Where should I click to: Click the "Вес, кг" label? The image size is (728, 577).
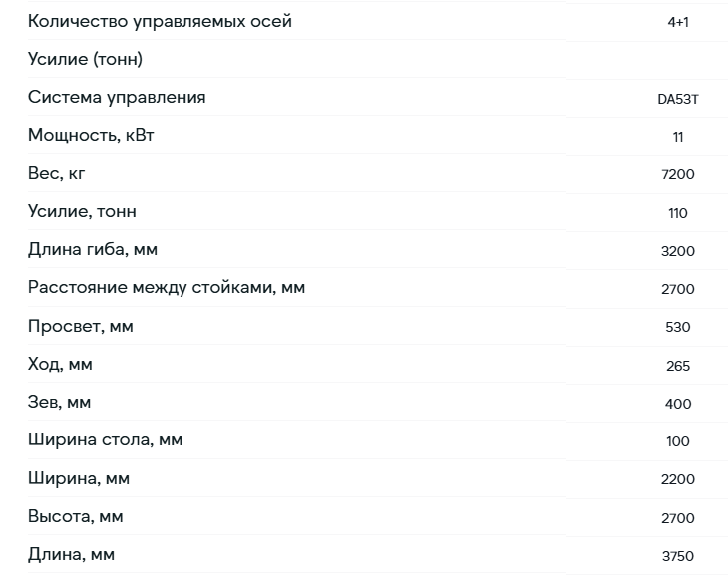coord(56,173)
